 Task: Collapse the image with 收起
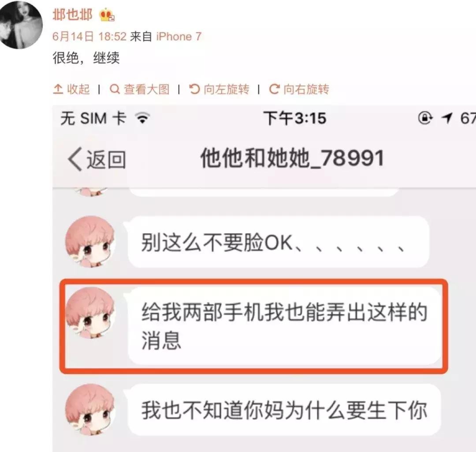[x=71, y=89]
